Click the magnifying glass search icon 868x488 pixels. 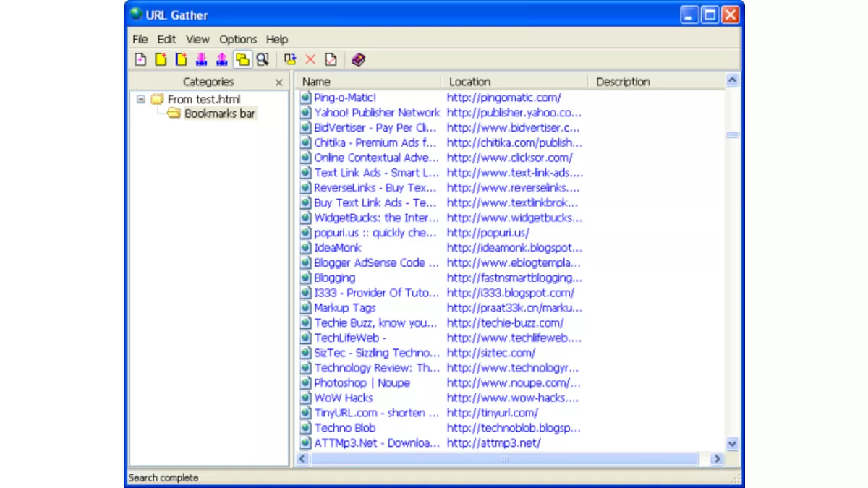pos(263,60)
